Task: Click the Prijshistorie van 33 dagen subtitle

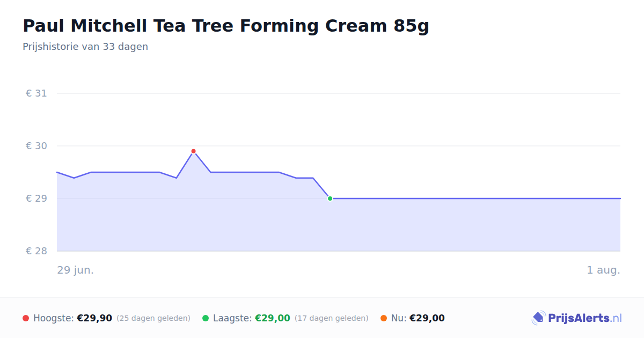Action: (85, 47)
